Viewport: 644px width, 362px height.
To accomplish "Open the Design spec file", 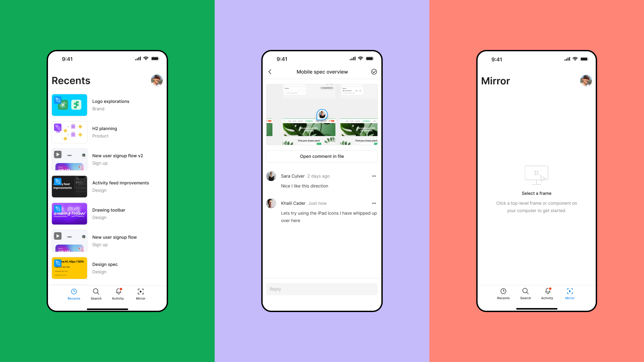I will click(105, 267).
